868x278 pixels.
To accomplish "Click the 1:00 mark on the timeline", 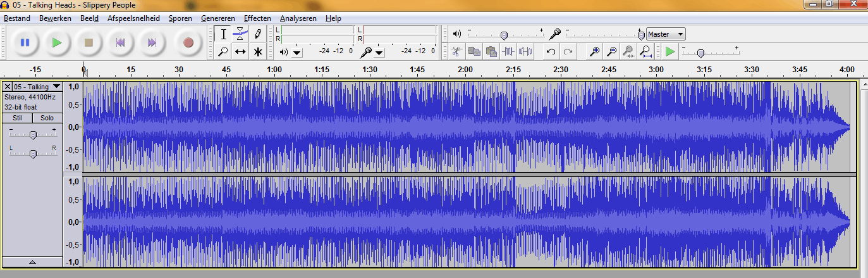I will click(x=274, y=70).
